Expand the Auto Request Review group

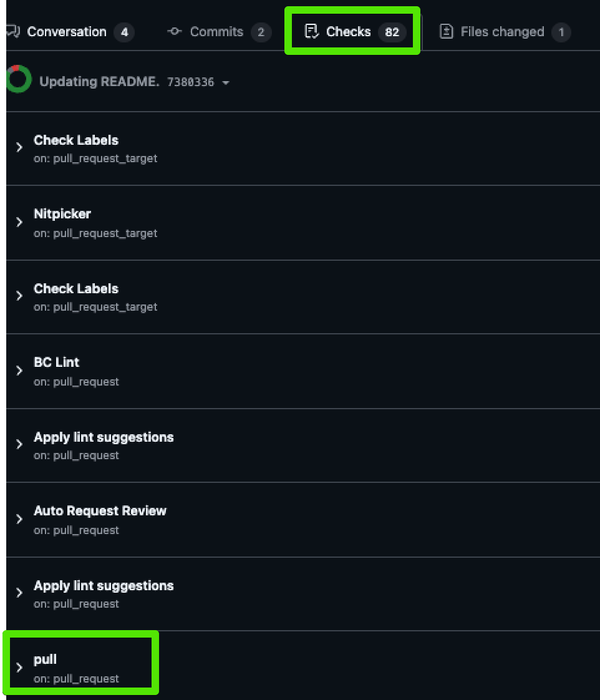19,518
